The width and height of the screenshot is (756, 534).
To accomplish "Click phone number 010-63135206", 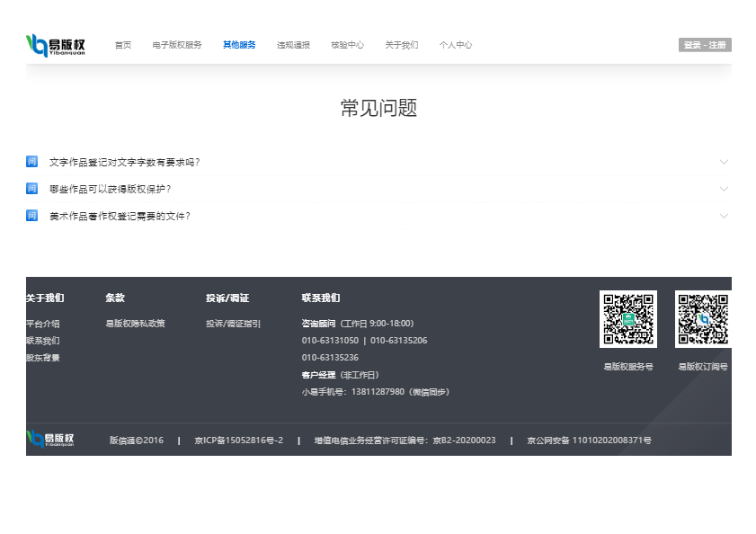I will tap(399, 341).
